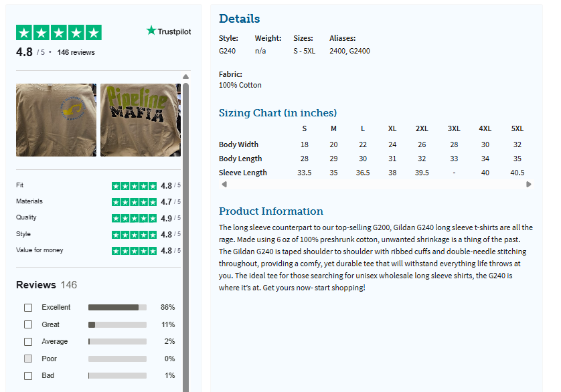
Task: Click the Materials star rating
Action: [134, 202]
